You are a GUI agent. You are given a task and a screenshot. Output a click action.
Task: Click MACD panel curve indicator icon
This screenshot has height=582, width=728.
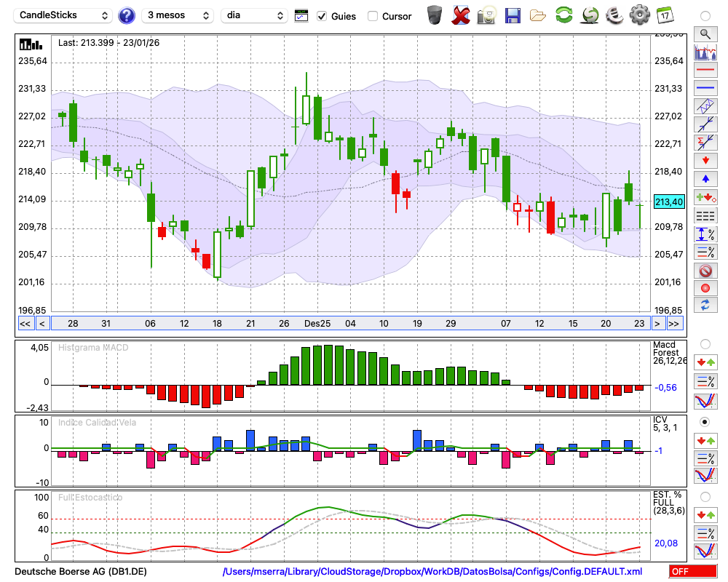705,401
